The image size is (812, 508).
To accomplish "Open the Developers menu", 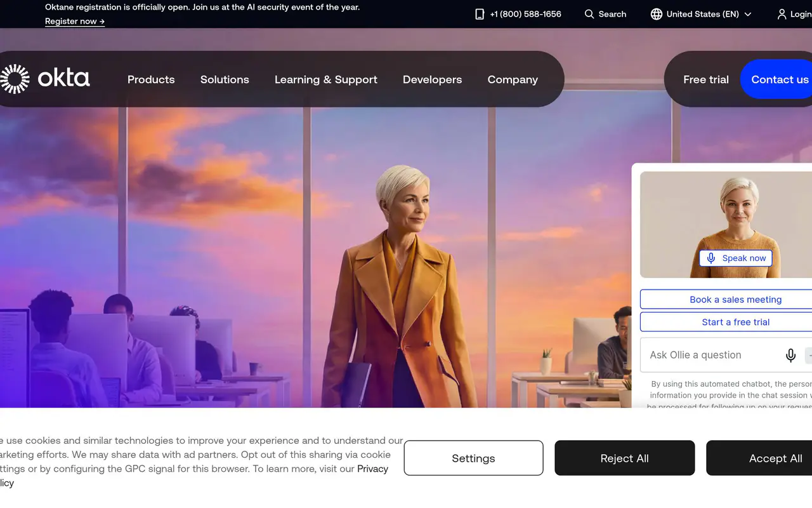I will (433, 79).
